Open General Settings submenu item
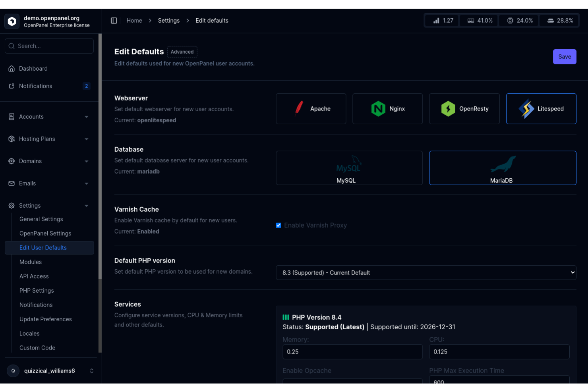Viewport: 588px width, 392px height. 41,219
